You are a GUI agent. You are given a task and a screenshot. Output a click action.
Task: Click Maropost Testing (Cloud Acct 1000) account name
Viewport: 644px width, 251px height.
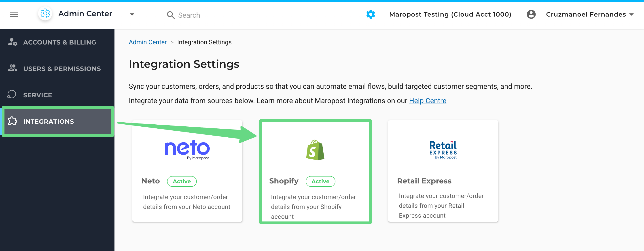point(450,15)
